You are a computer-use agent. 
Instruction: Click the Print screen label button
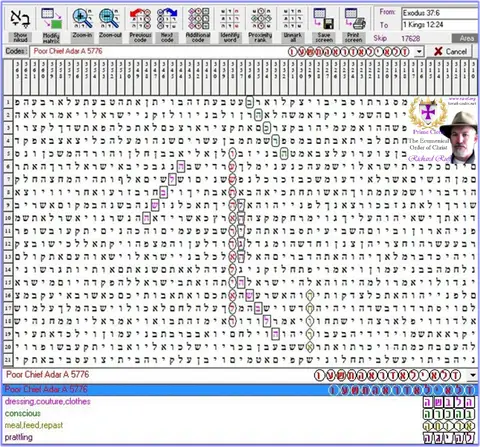(x=354, y=37)
